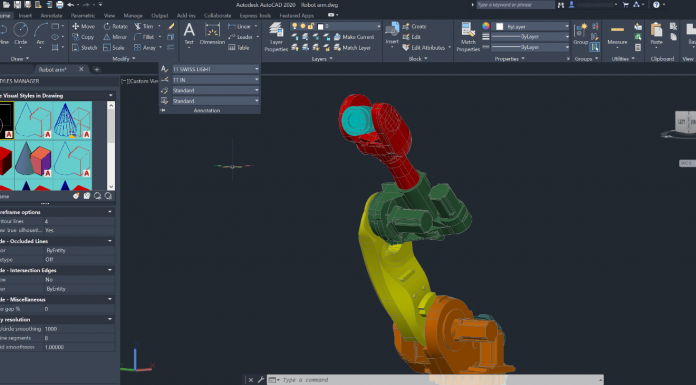Toggle the layer freeze sun icon
This screenshot has width=696, height=385.
[x=303, y=26]
